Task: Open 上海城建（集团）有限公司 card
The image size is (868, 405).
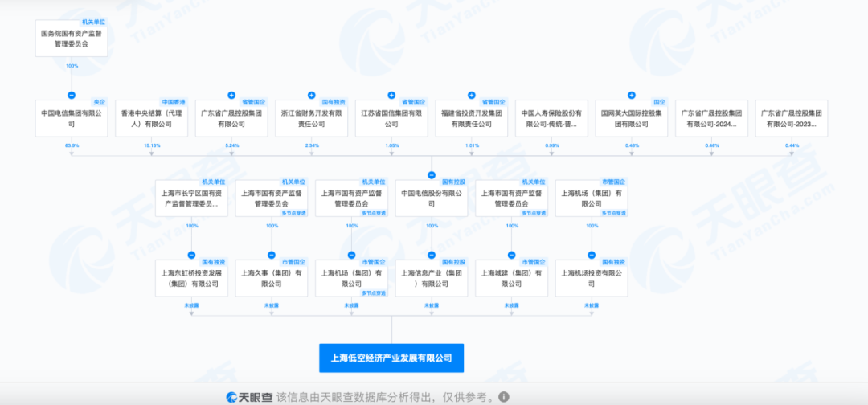Action: [x=511, y=278]
